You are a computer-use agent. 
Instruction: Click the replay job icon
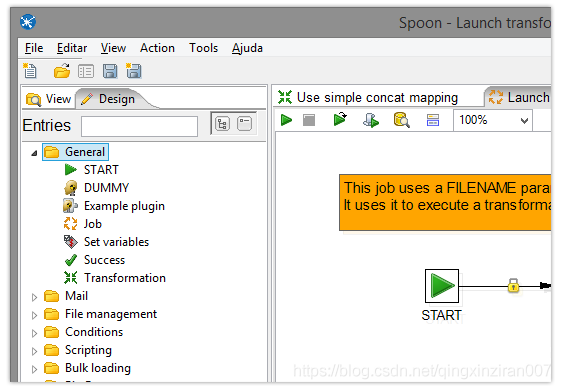(340, 119)
